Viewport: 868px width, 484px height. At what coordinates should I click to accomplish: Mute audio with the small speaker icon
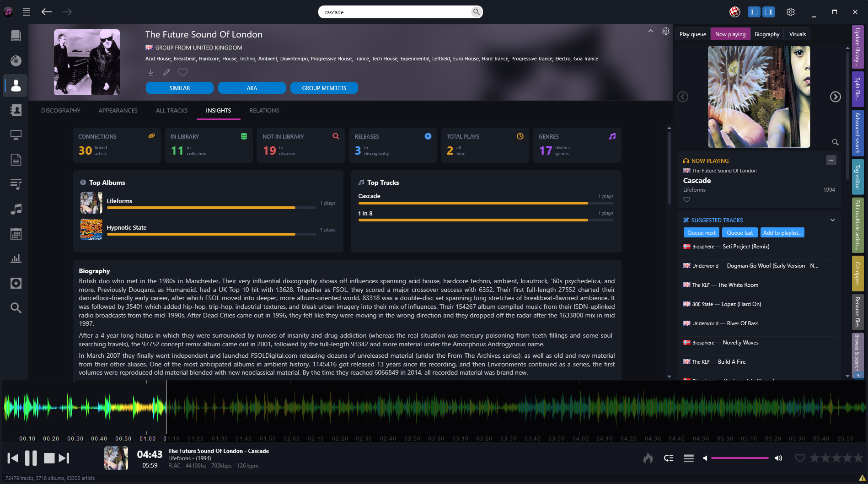705,458
